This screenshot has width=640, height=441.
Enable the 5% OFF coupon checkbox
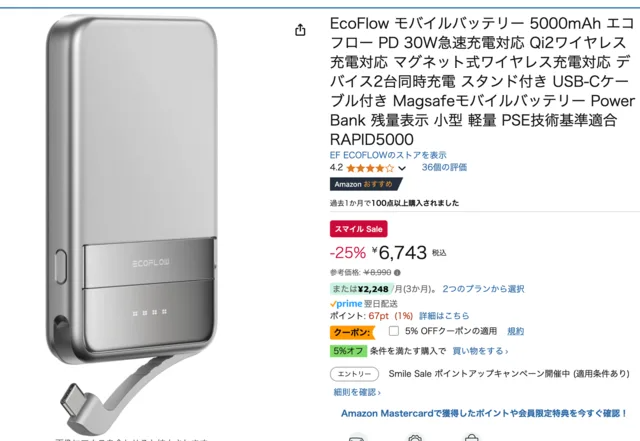[x=394, y=331]
